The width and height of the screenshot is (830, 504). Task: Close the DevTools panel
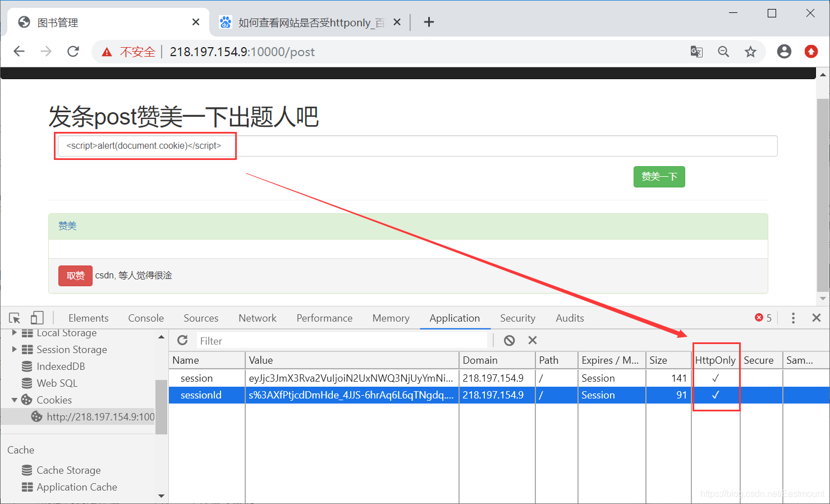click(817, 318)
